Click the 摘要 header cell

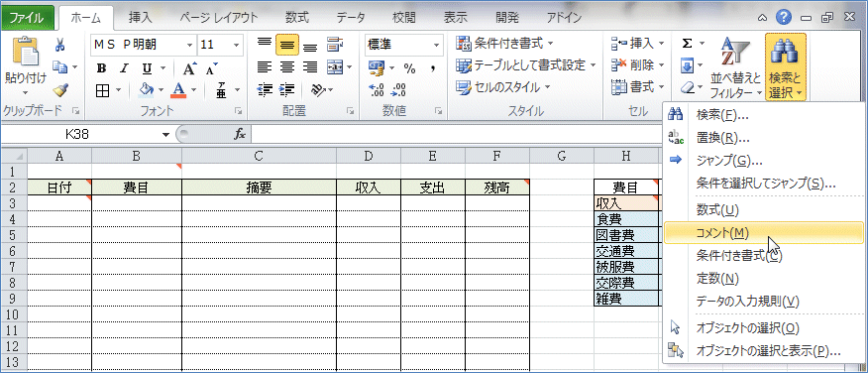[259, 187]
